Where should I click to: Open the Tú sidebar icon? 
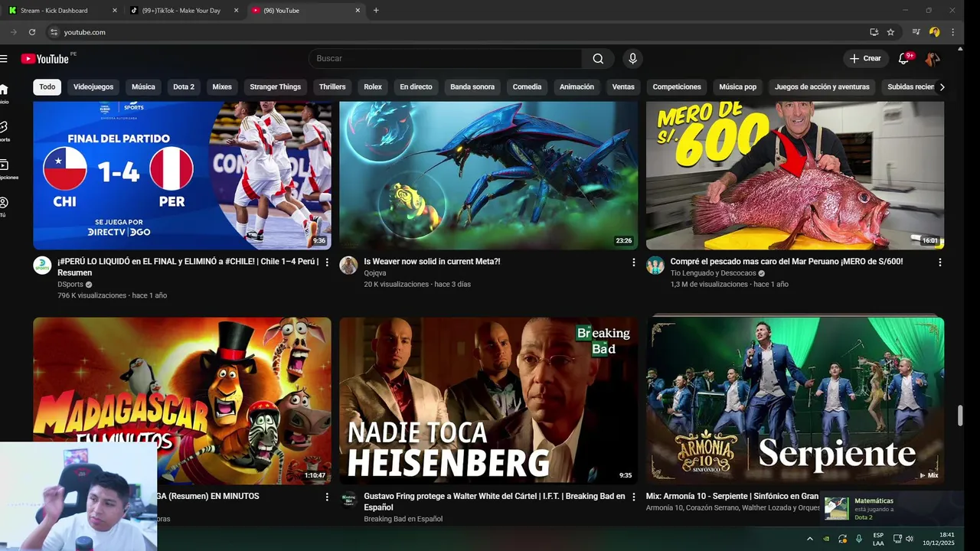coord(4,207)
